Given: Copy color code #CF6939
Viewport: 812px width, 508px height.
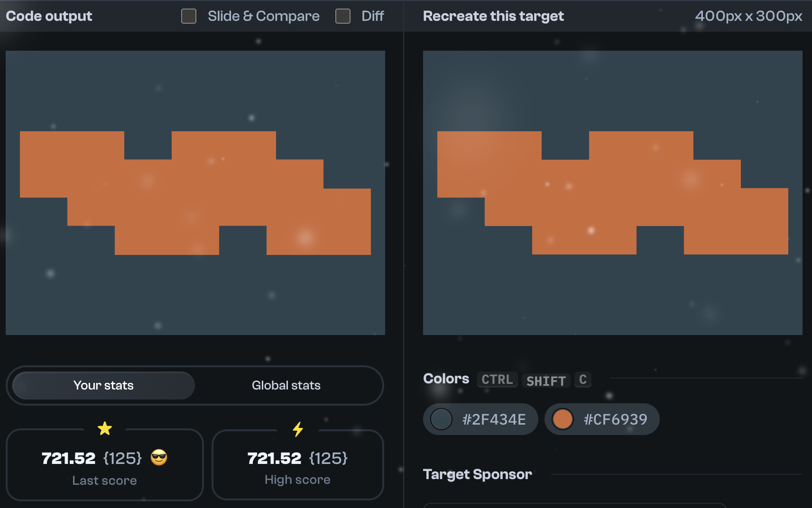Looking at the screenshot, I should [x=616, y=419].
